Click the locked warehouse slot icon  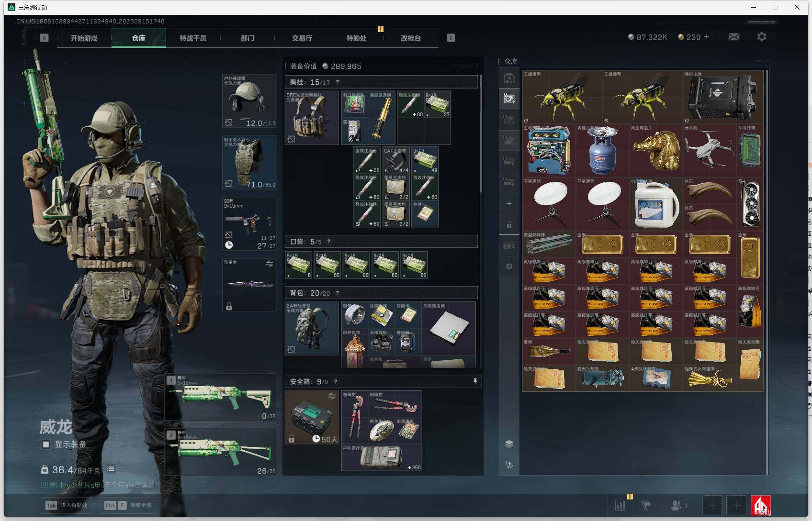pyautogui.click(x=509, y=224)
